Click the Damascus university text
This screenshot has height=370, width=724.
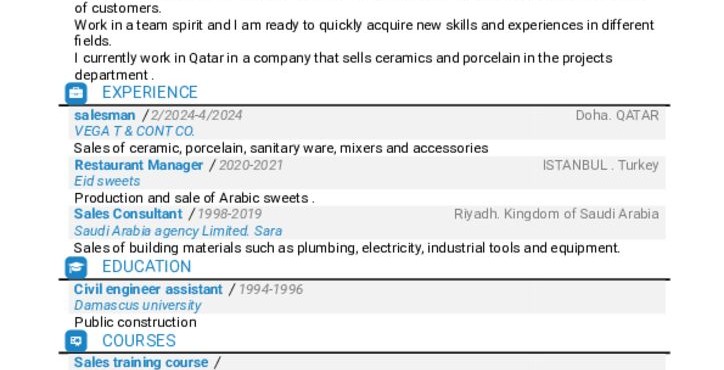tap(138, 305)
